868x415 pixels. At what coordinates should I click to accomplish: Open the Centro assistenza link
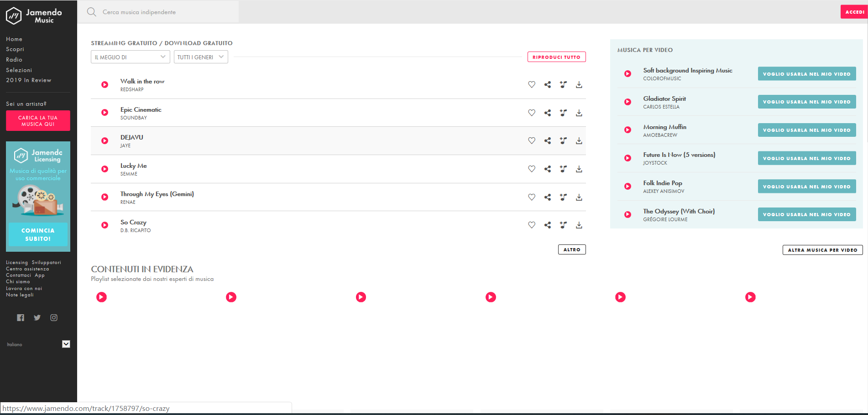27,269
